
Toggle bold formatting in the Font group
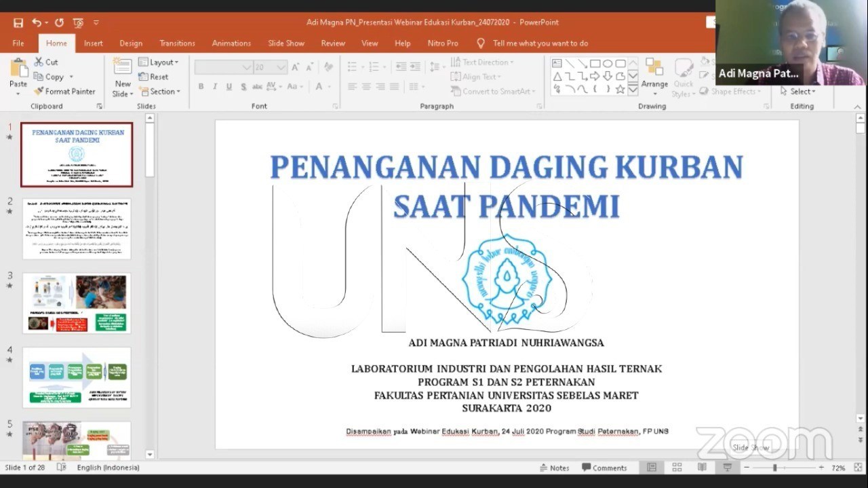pyautogui.click(x=201, y=86)
